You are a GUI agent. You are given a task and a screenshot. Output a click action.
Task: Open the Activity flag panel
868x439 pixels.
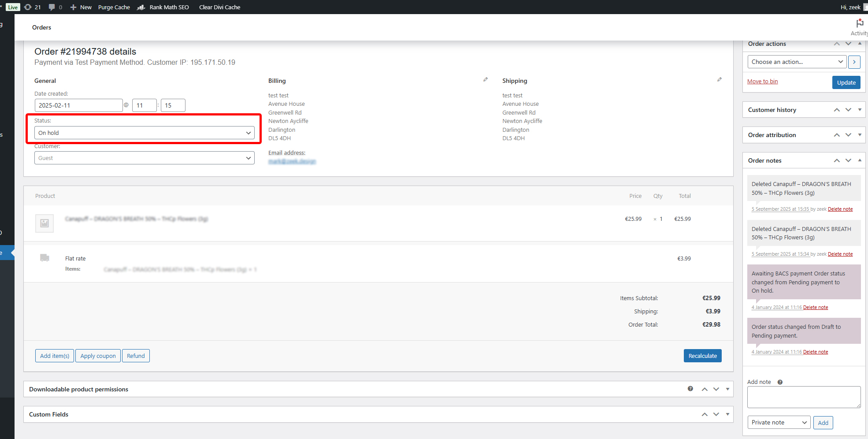tap(859, 27)
